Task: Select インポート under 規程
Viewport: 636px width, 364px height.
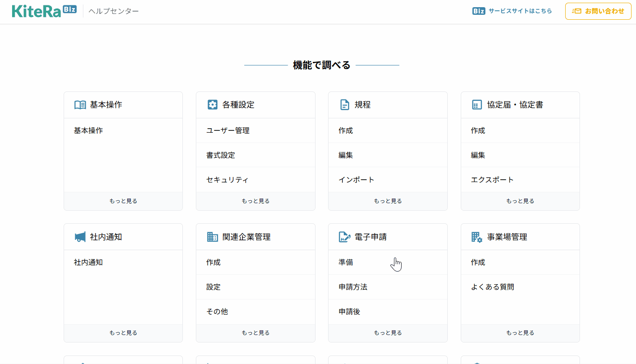Action: coord(388,180)
